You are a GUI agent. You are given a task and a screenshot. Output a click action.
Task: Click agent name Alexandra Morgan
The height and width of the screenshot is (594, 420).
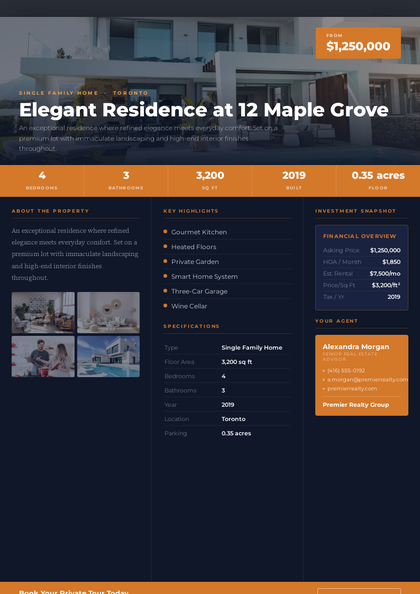coord(356,347)
